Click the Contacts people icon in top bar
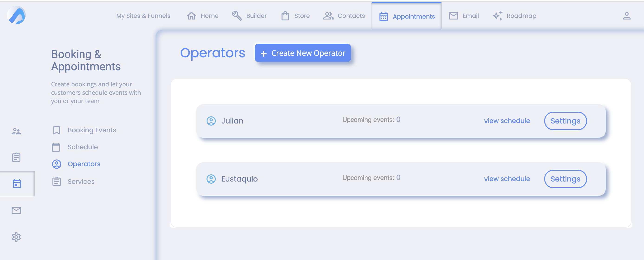This screenshot has width=644, height=260. tap(328, 16)
